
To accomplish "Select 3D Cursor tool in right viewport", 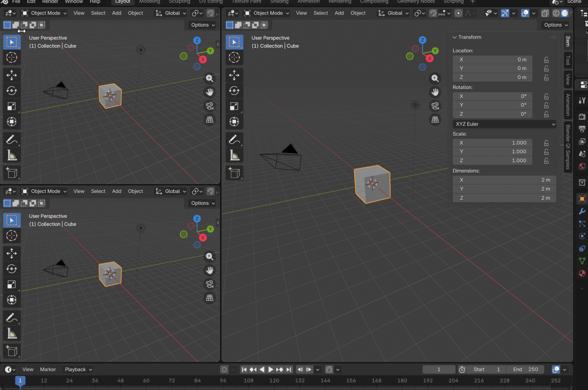I will coord(234,57).
